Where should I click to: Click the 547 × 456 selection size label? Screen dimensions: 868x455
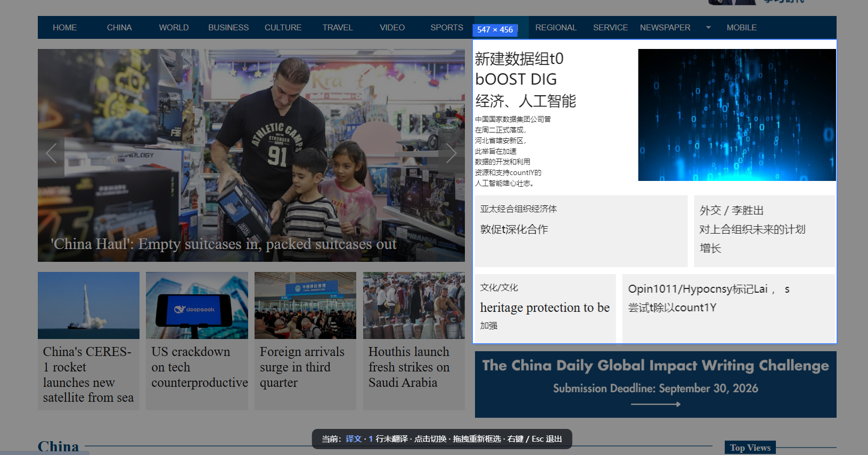click(495, 30)
